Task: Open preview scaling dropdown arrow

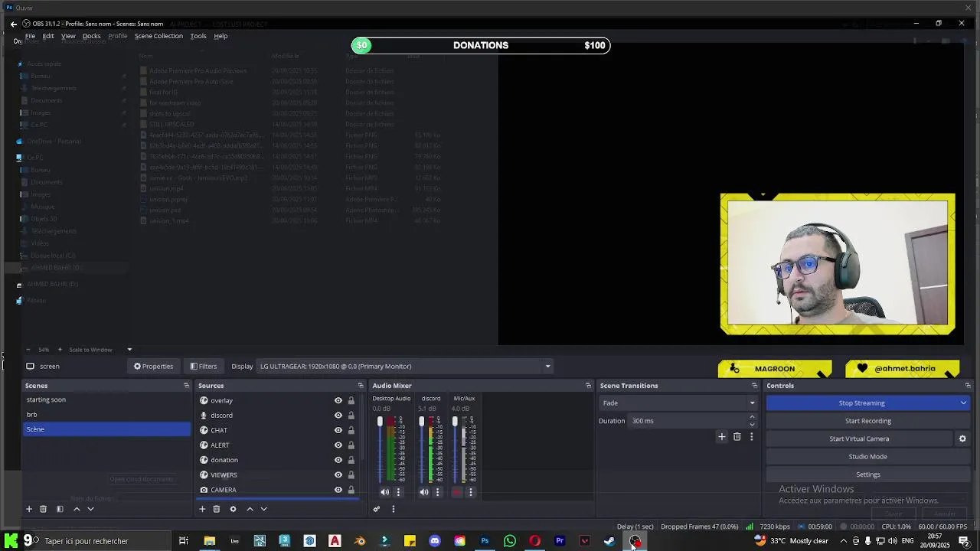Action: pos(129,350)
